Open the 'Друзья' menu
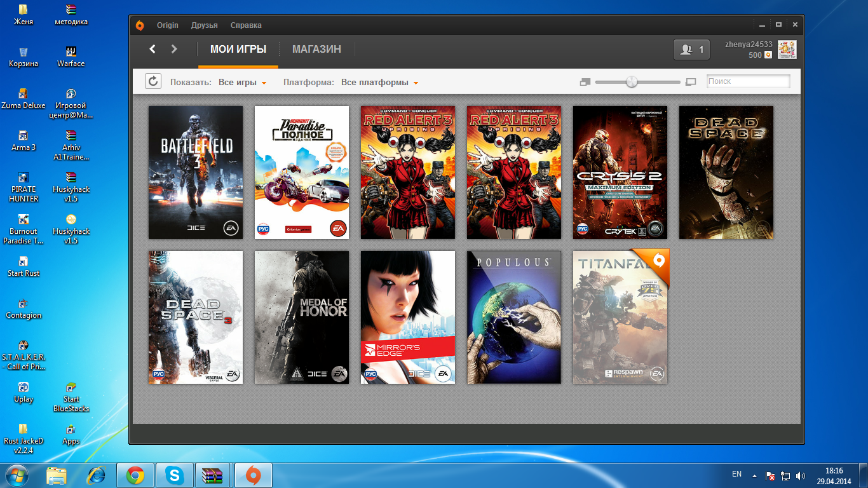868x488 pixels. tap(205, 25)
